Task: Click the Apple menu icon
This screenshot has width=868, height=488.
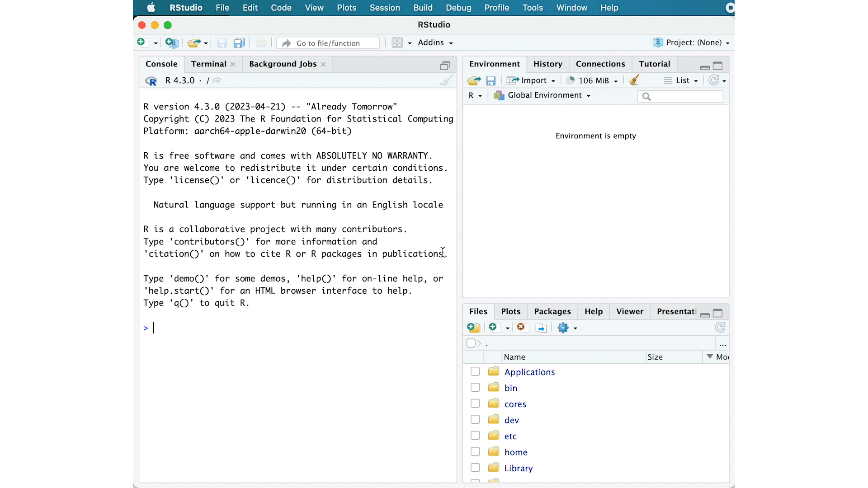Action: tap(151, 8)
